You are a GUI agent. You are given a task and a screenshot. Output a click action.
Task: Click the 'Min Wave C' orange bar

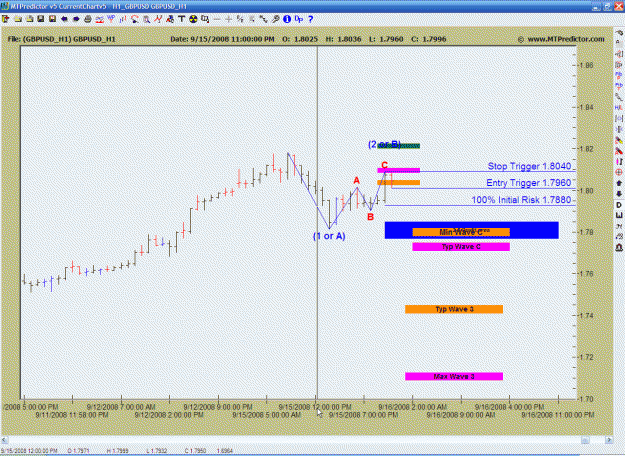[x=461, y=232]
